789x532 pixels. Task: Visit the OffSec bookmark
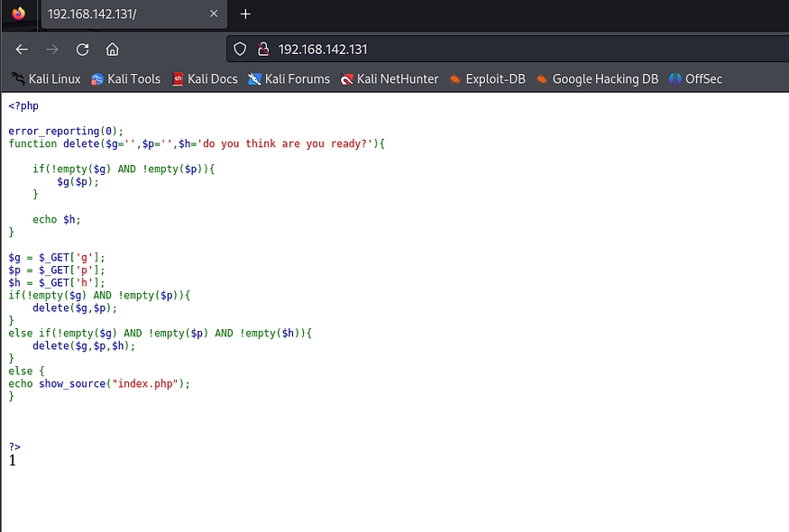(695, 79)
